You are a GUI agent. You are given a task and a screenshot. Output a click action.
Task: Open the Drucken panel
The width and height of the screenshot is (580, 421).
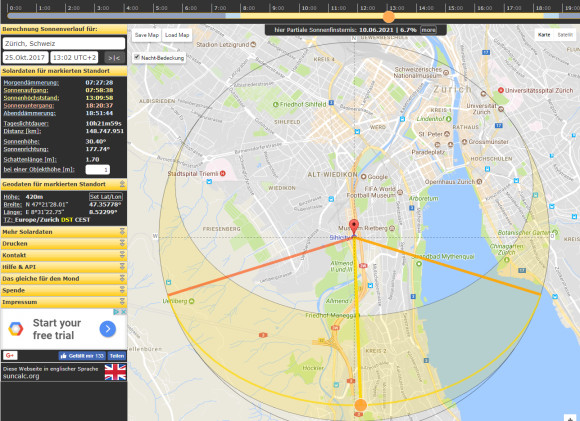(x=64, y=244)
